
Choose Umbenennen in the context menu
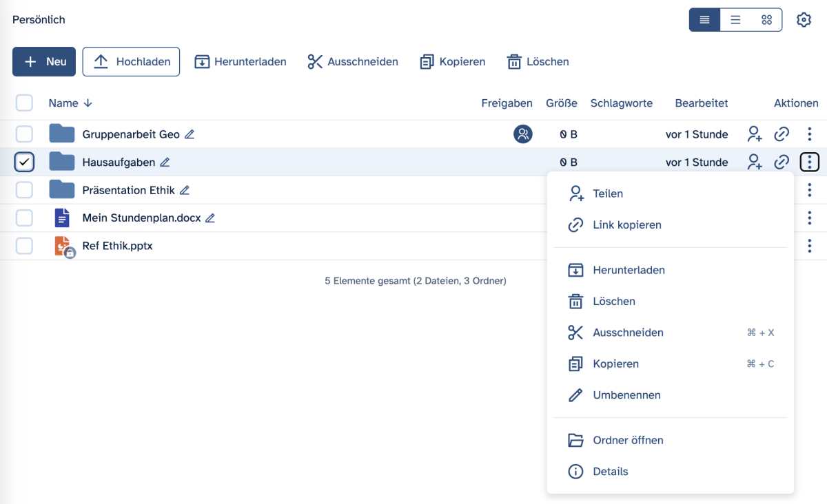tap(626, 395)
